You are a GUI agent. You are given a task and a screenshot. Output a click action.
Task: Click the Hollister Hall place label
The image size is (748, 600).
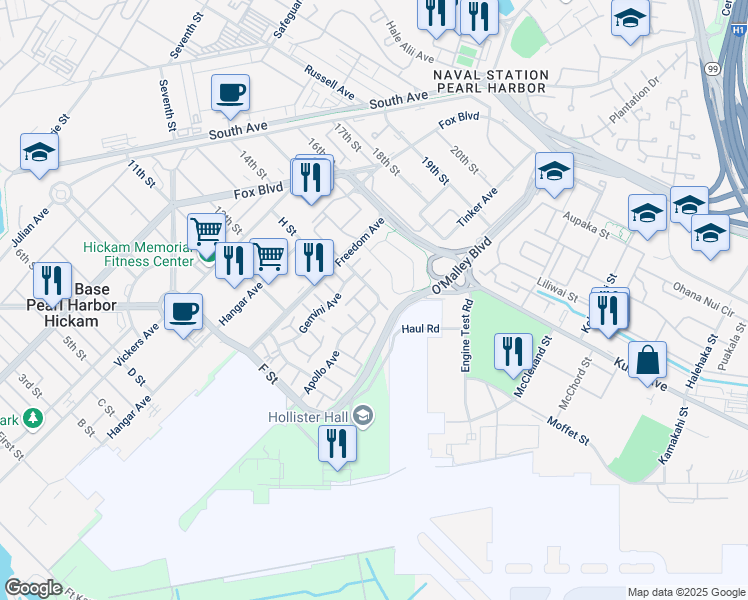[308, 417]
